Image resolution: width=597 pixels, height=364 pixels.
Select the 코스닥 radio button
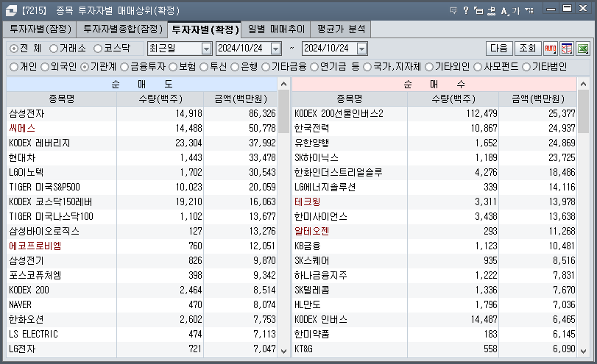point(98,49)
